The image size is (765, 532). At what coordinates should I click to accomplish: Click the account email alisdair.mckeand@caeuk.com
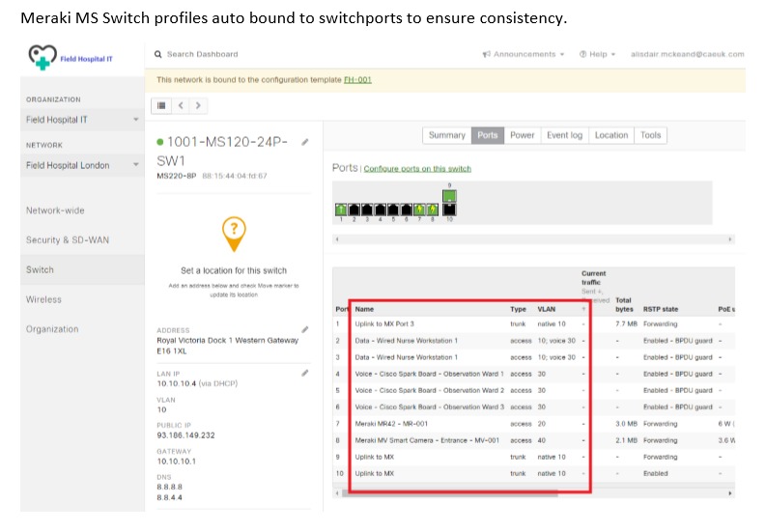tap(688, 54)
